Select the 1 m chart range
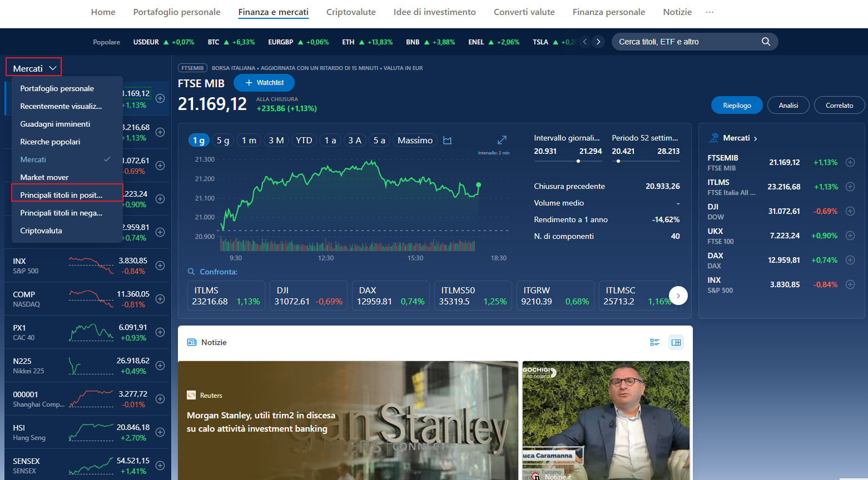 tap(249, 141)
